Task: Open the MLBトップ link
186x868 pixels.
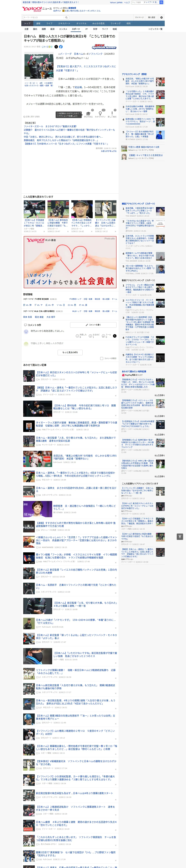Action: tap(77, 311)
